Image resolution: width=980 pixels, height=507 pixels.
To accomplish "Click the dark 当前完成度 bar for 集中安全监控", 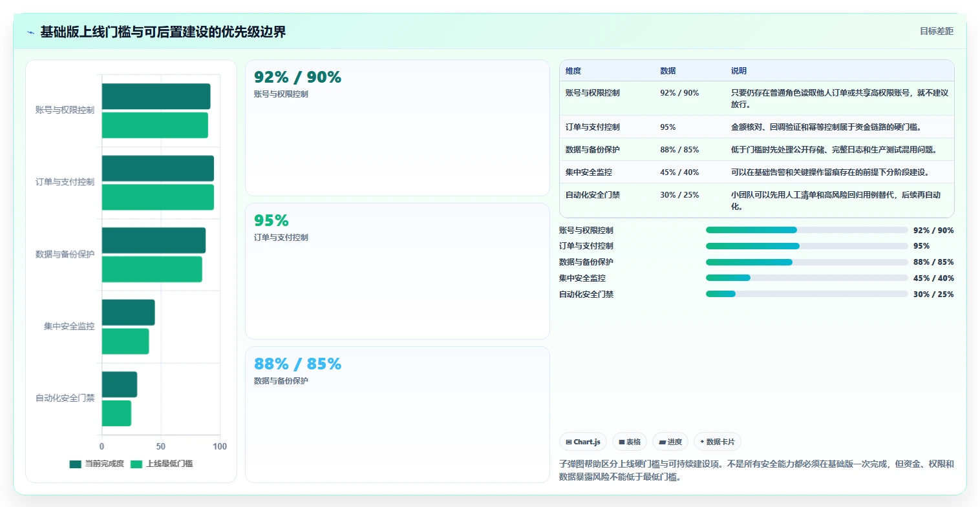I will [128, 313].
